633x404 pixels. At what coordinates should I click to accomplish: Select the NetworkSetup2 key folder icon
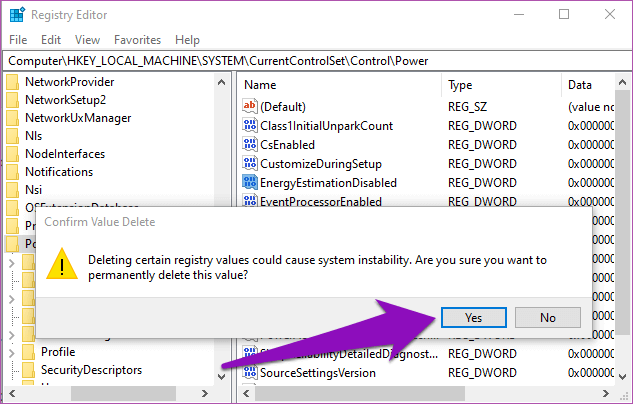tap(13, 100)
